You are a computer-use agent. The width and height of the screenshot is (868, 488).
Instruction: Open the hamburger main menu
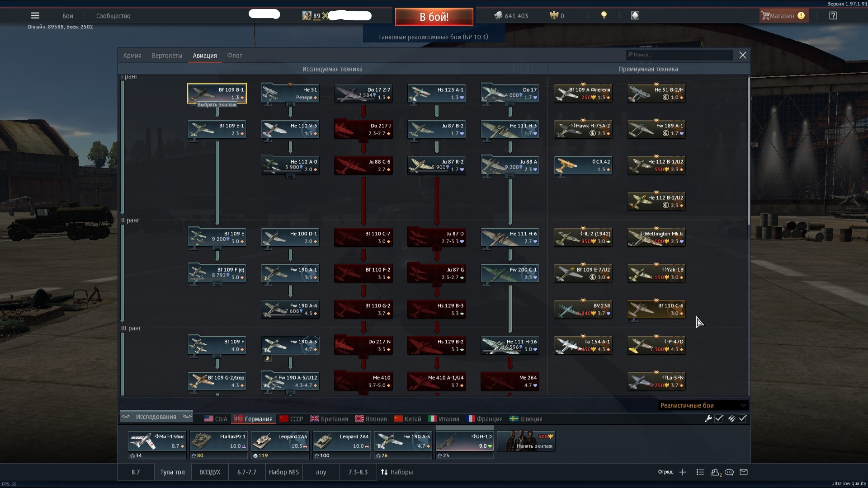tap(35, 15)
